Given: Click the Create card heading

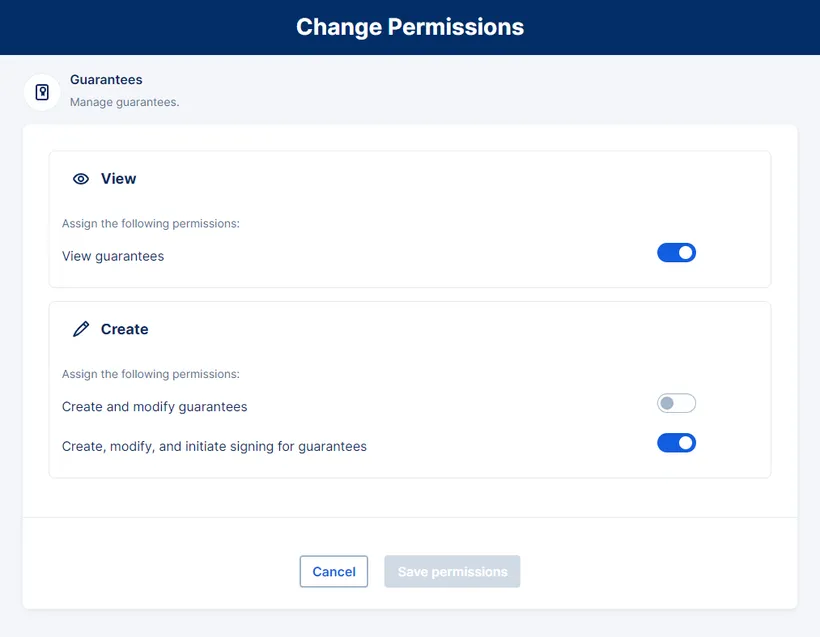Looking at the screenshot, I should (124, 329).
